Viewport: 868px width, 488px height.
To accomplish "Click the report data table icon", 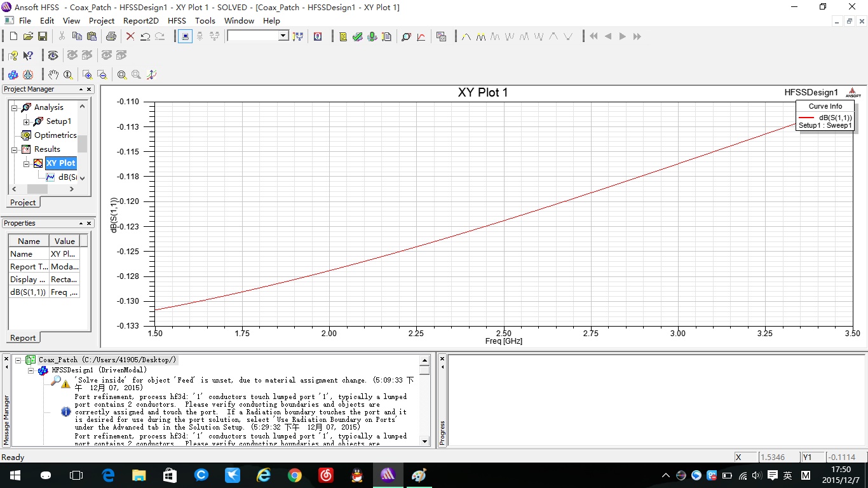I will tap(442, 37).
